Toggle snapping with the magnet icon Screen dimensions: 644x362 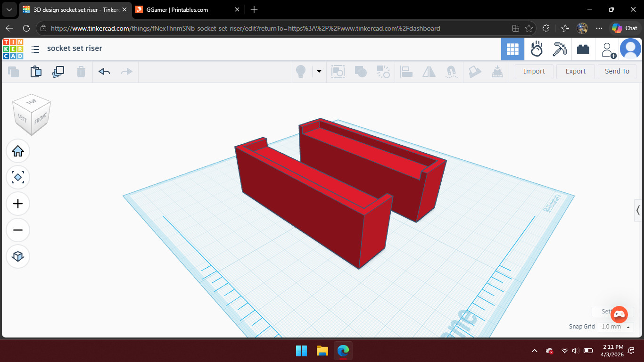pyautogui.click(x=451, y=72)
